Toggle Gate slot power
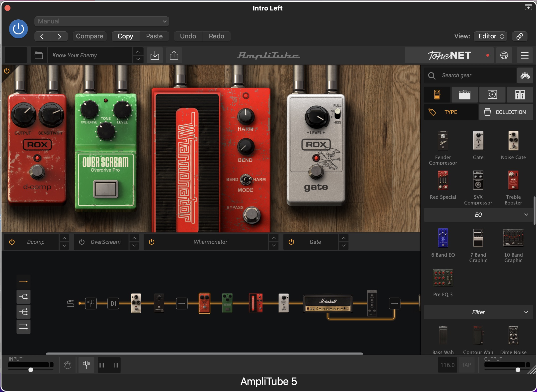Viewport: 537px width, 392px height. pos(291,242)
